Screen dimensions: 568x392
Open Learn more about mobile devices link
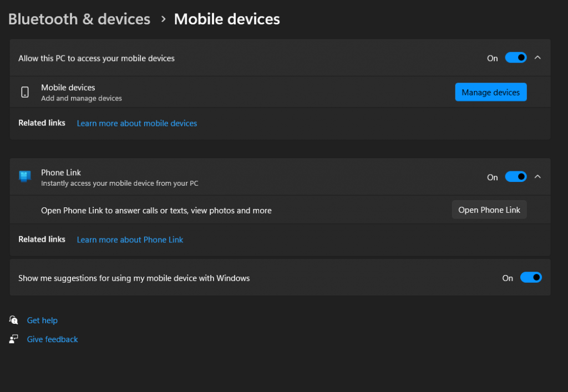click(137, 123)
